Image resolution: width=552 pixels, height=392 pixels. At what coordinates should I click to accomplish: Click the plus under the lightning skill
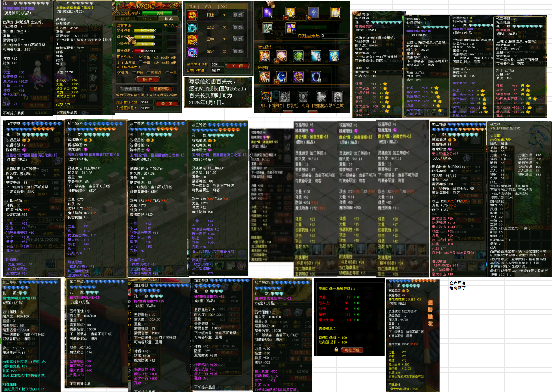[x=309, y=18]
